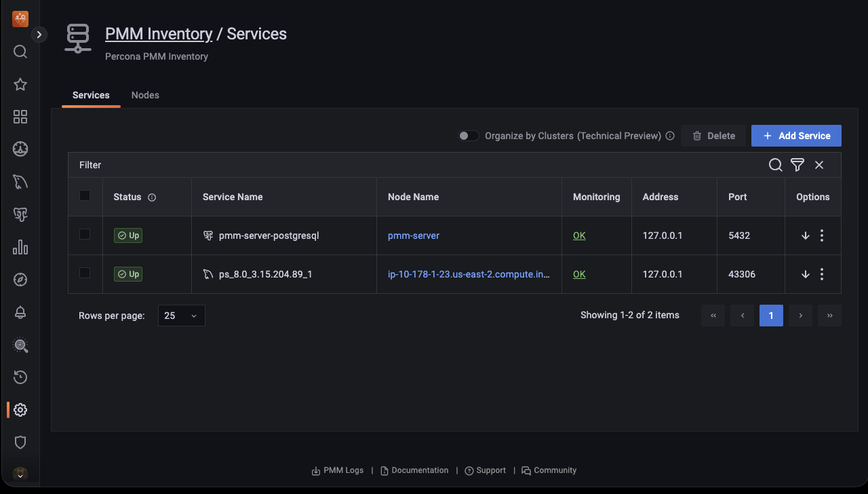Tick the select-all checkbox in table header
This screenshot has width=868, height=494.
(85, 195)
